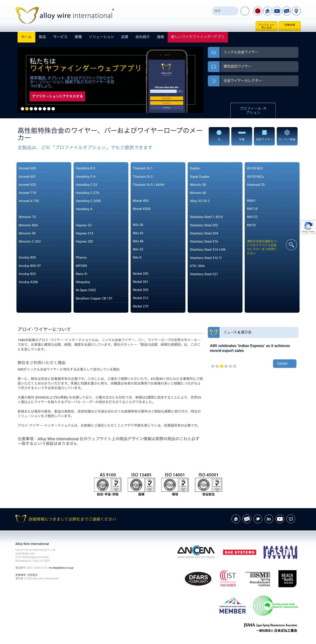Select the shaped wire (成形ワイヤー) icon
The height and width of the screenshot is (644, 316).
coord(264,136)
